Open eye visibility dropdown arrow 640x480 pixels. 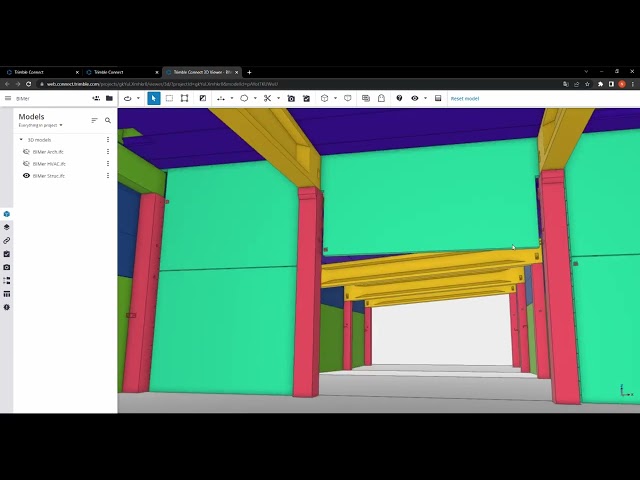click(x=425, y=98)
